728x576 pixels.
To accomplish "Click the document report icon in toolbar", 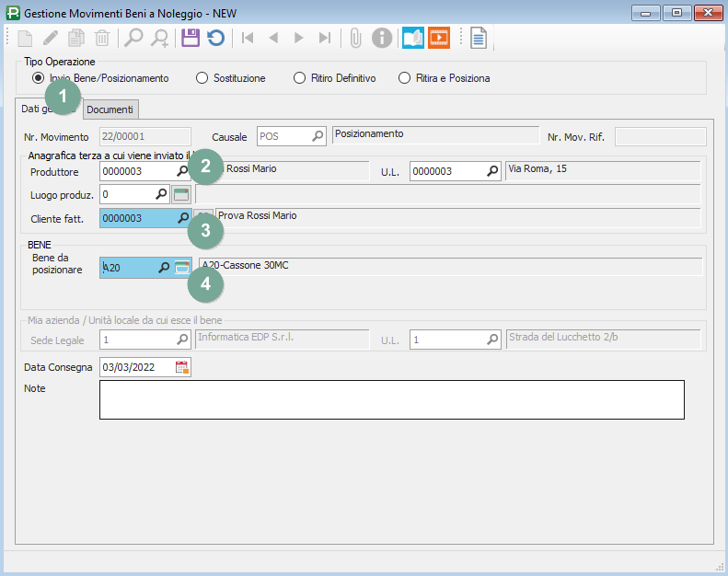I will pyautogui.click(x=478, y=38).
